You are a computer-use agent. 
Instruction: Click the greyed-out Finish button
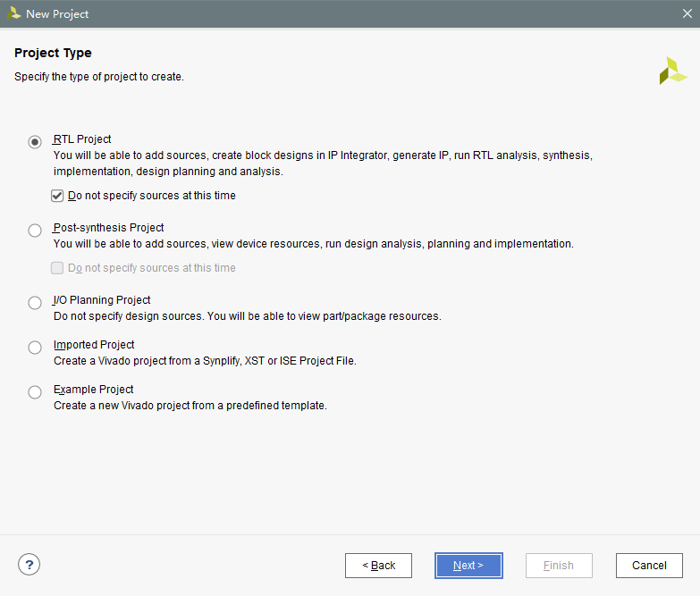(x=559, y=566)
